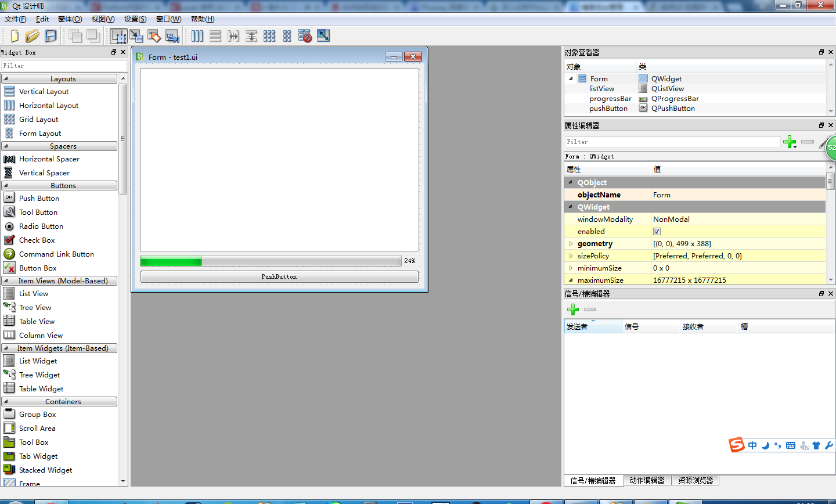Viewport: 836px width, 504px height.
Task: Click the Break Layout toolbar icon
Action: click(305, 36)
